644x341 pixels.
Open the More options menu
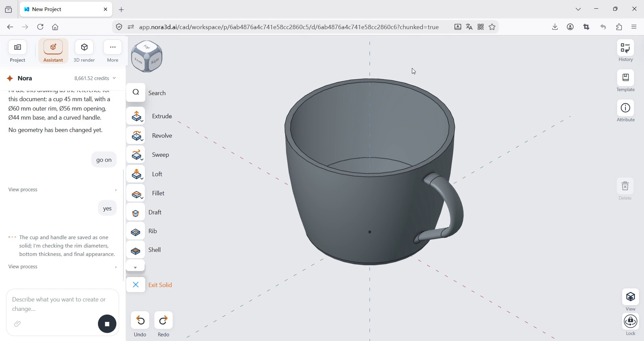click(113, 51)
